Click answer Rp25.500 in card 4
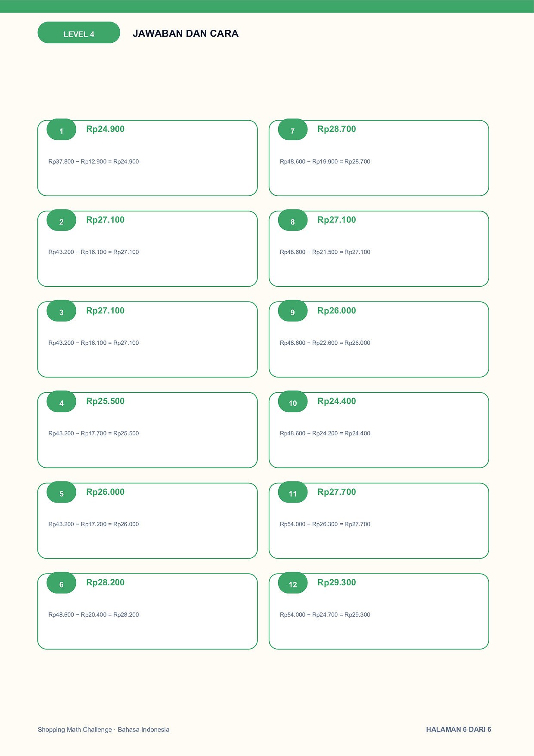 point(106,401)
